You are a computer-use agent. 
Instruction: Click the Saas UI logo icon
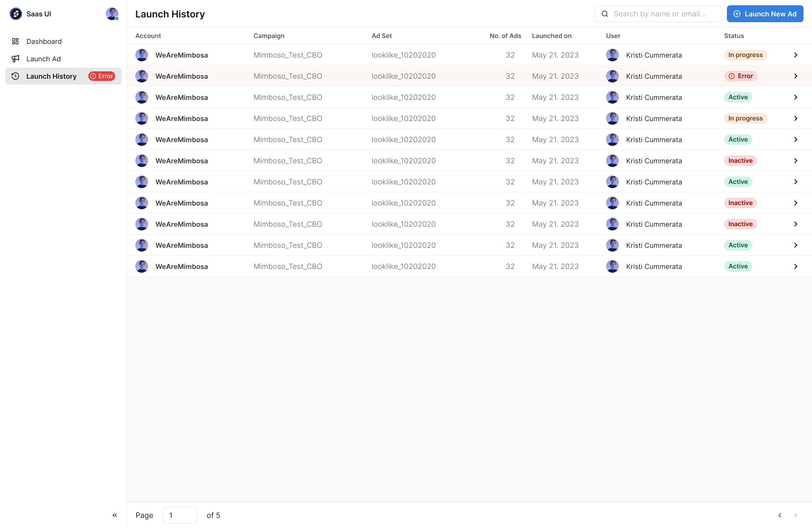(x=16, y=14)
